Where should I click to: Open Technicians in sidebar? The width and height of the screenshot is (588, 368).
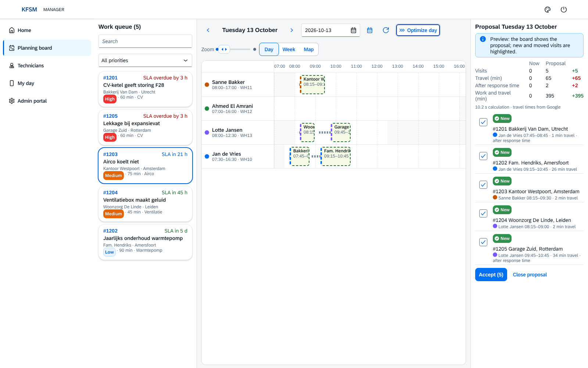(47, 66)
